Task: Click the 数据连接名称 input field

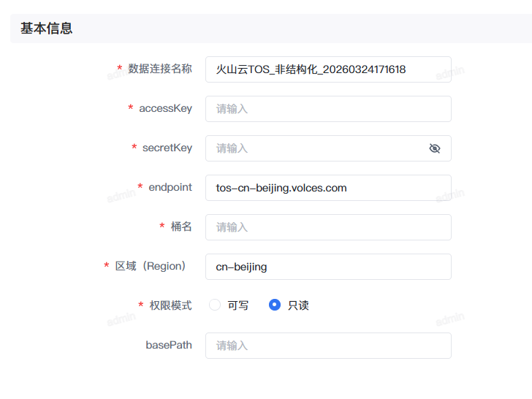Action: coord(328,69)
